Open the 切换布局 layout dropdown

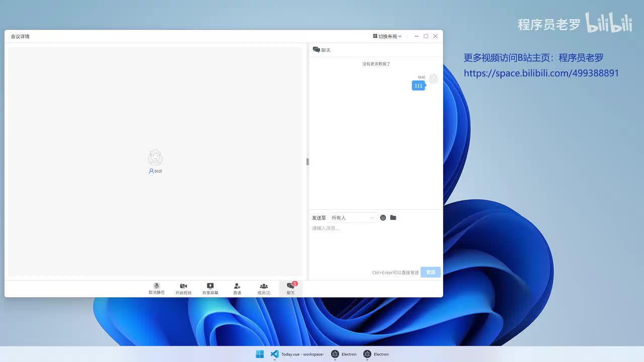point(387,36)
